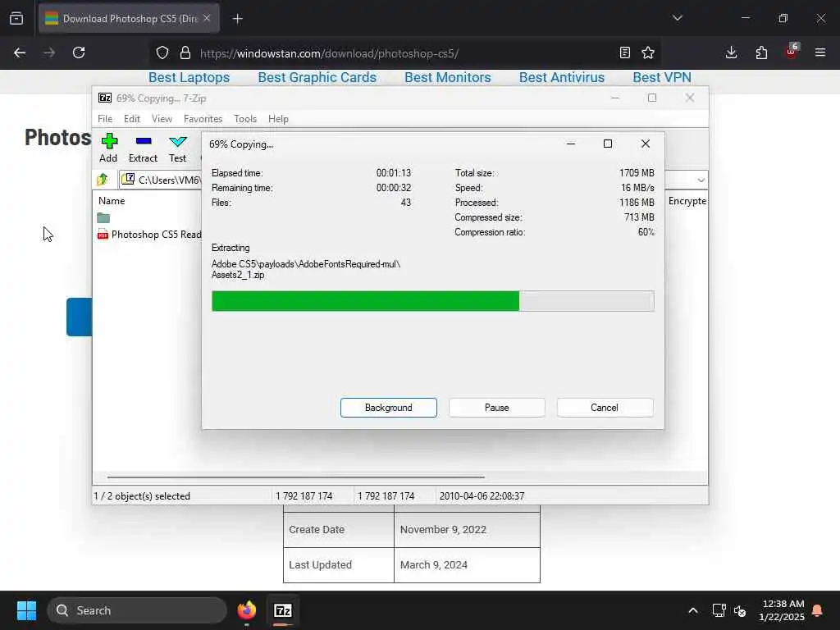Image resolution: width=840 pixels, height=630 pixels.
Task: Open the clock and date panel
Action: click(782, 610)
